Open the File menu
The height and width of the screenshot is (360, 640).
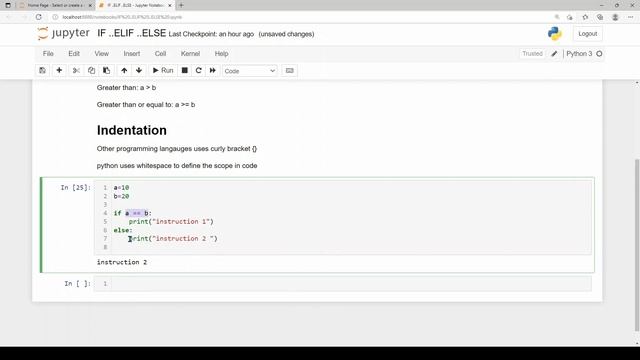pos(48,53)
